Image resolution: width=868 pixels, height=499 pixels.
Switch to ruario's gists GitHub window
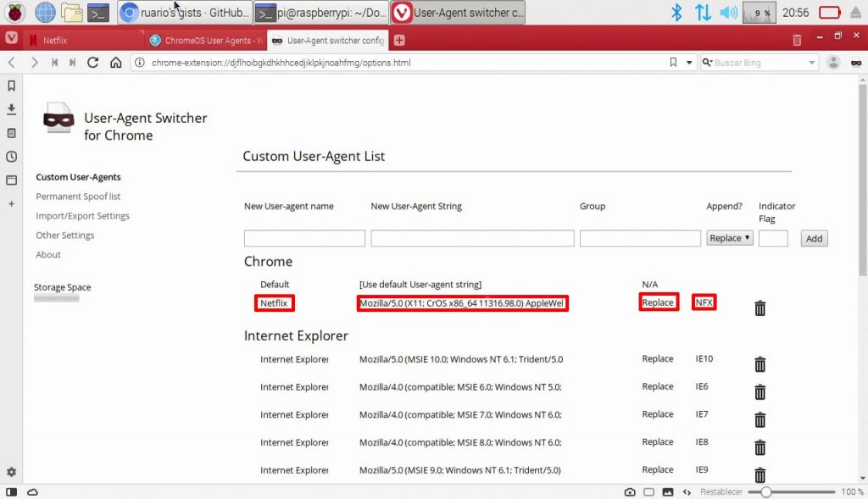(x=185, y=12)
